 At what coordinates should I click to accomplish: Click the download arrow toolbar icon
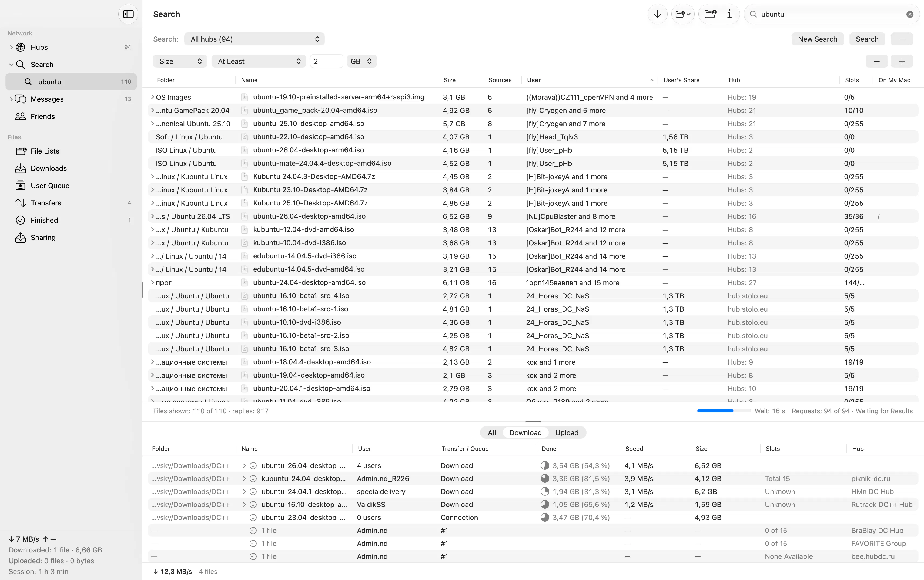click(657, 14)
